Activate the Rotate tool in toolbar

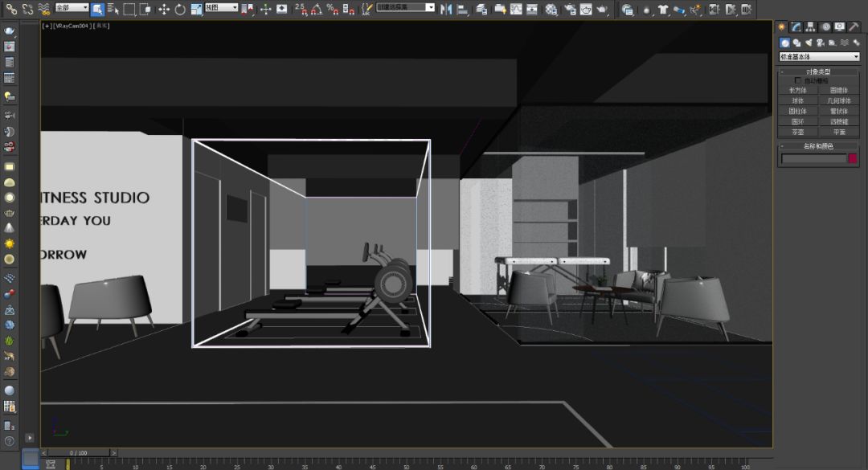point(179,9)
